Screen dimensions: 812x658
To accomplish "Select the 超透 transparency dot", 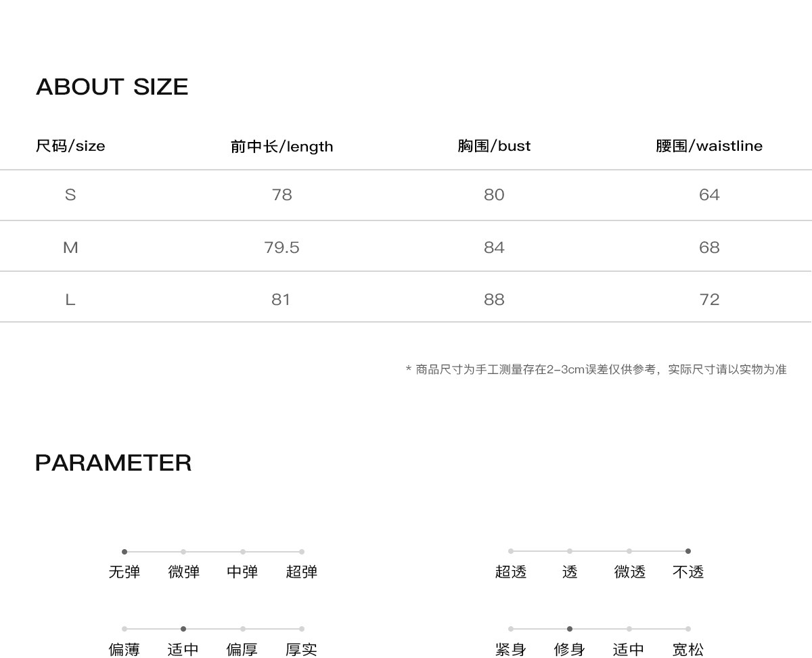I will click(x=511, y=551).
